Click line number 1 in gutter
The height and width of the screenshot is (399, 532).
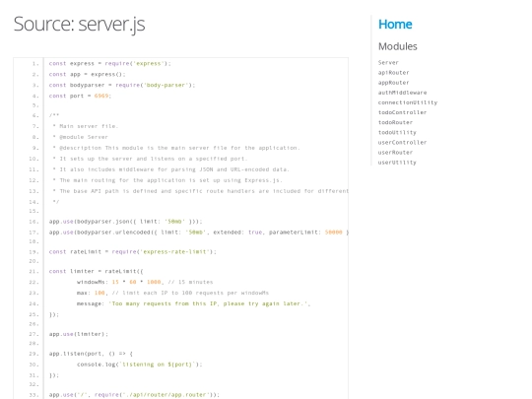click(x=35, y=64)
